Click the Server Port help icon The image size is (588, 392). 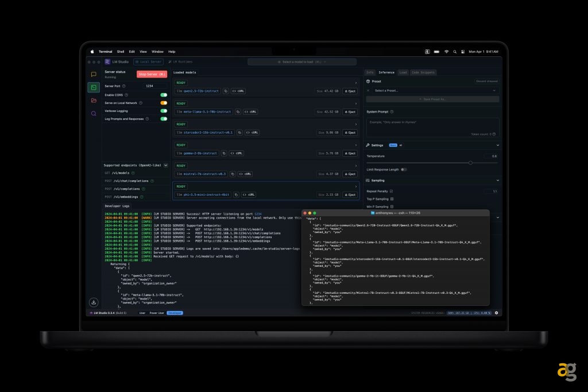click(123, 86)
